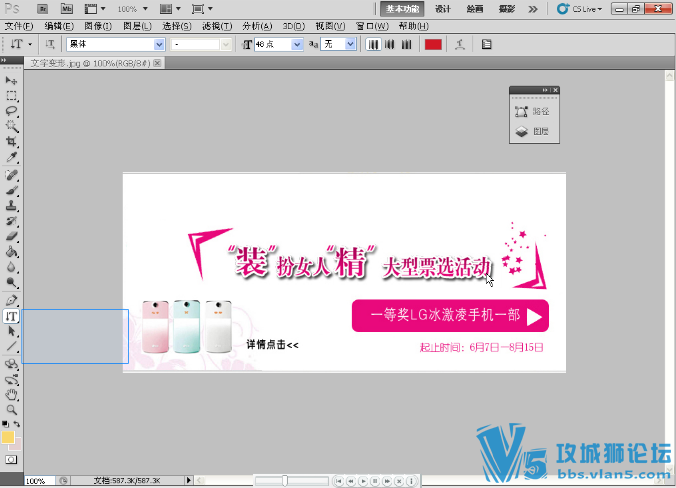
Task: Open the 窗口(W) menu
Action: pos(372,26)
